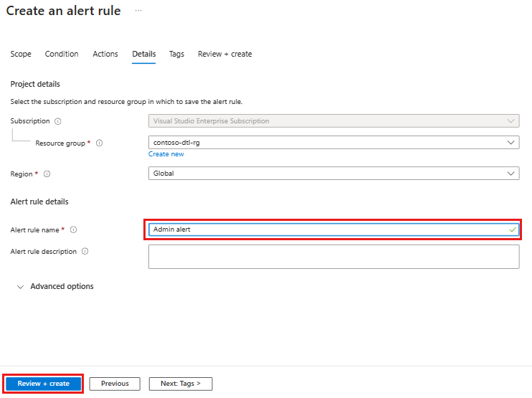Click the Previous button
The width and height of the screenshot is (532, 398).
pos(115,384)
